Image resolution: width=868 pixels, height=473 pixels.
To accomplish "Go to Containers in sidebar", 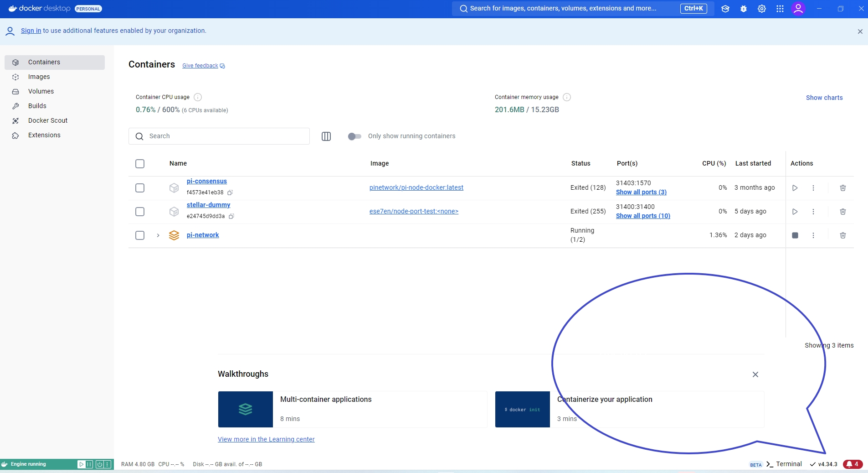I will 55,62.
